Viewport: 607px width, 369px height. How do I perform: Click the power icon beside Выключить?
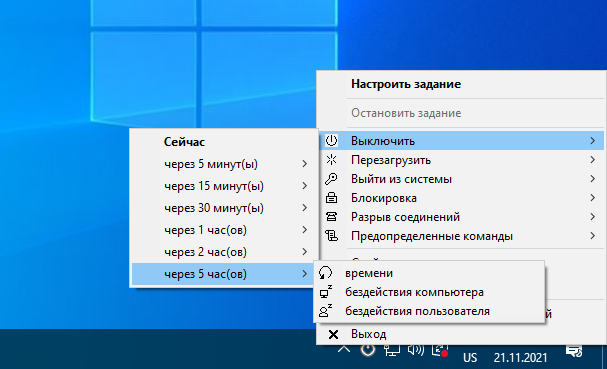(x=331, y=141)
